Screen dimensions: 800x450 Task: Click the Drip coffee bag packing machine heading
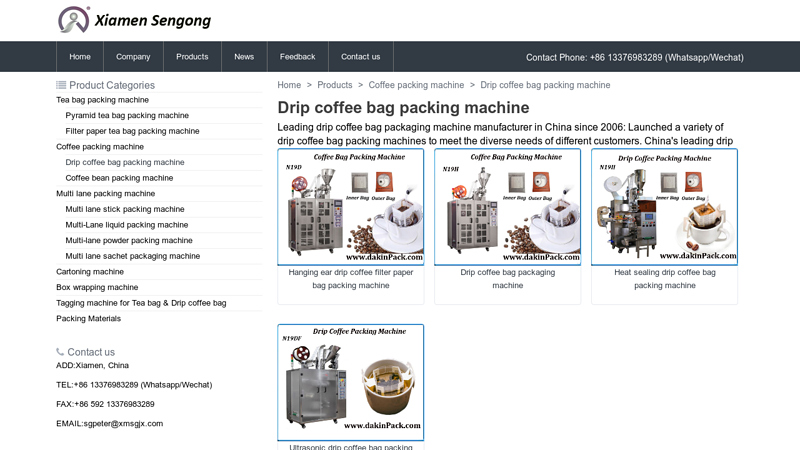pyautogui.click(x=403, y=108)
